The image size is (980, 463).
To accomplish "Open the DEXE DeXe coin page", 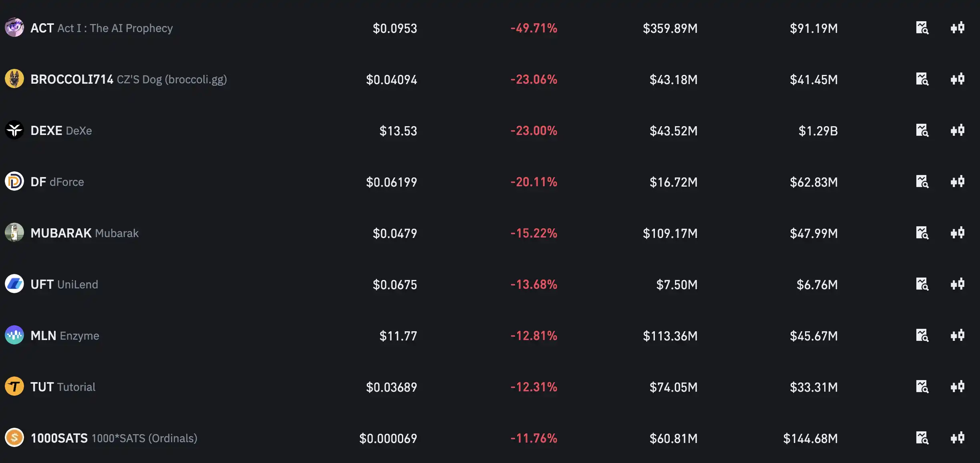I will (x=61, y=131).
